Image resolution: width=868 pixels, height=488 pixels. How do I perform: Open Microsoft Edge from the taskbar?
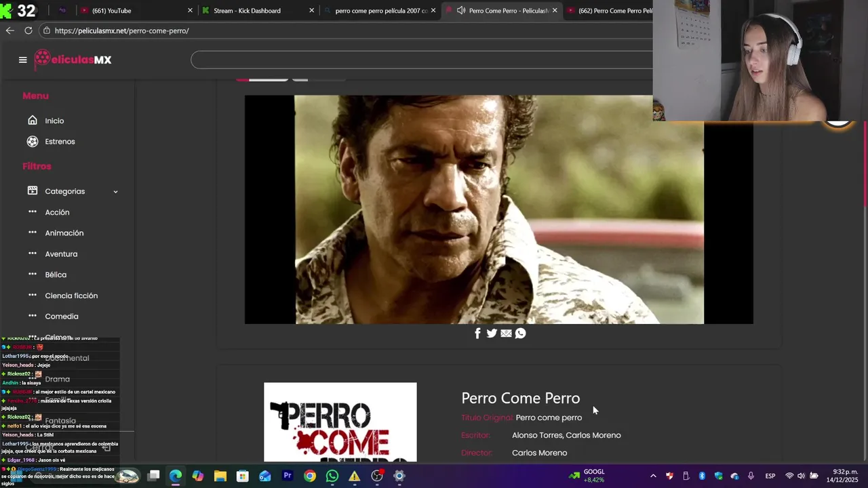click(176, 476)
